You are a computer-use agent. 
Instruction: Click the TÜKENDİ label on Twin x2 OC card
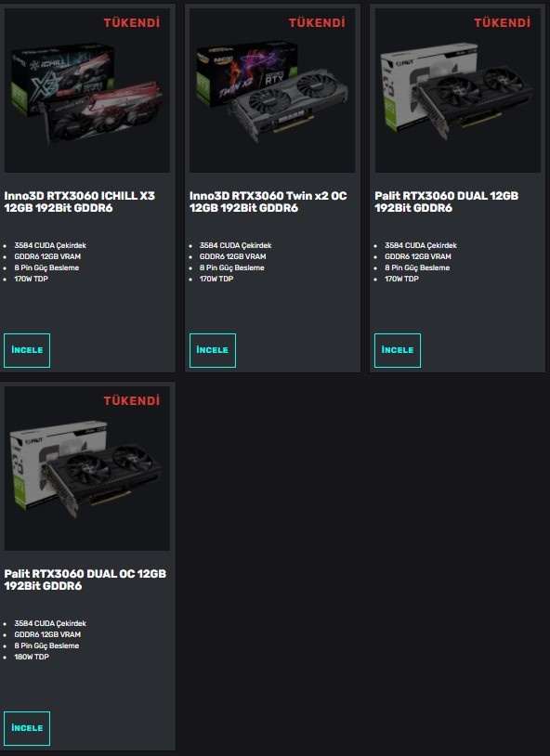[317, 22]
